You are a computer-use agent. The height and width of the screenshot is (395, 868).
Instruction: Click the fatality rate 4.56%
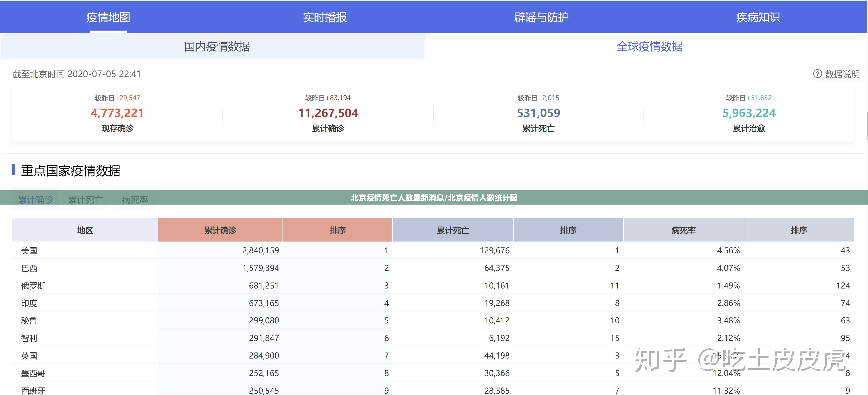point(729,251)
